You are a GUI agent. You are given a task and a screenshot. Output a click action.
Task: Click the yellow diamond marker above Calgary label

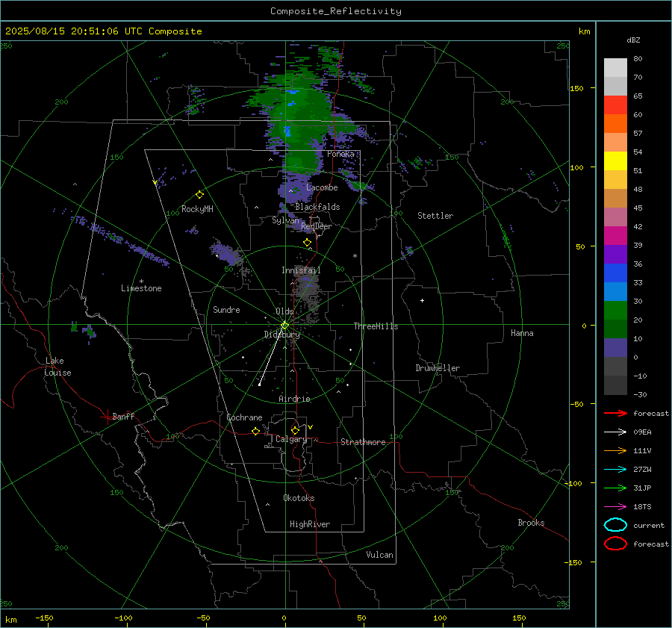point(295,430)
